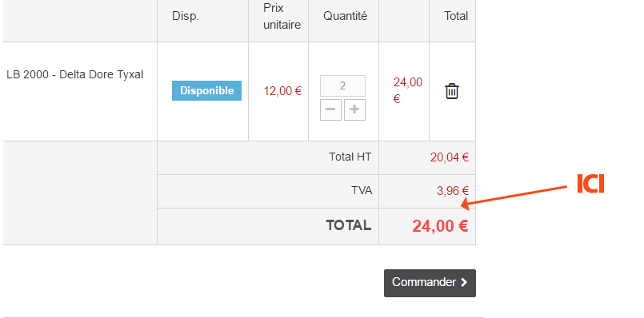This screenshot has height=318, width=644.
Task: Click the orange ICI annotation text
Action: click(590, 184)
